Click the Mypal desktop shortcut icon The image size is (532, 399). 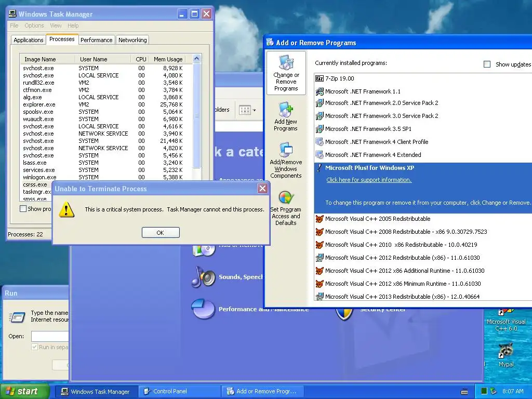point(506,350)
